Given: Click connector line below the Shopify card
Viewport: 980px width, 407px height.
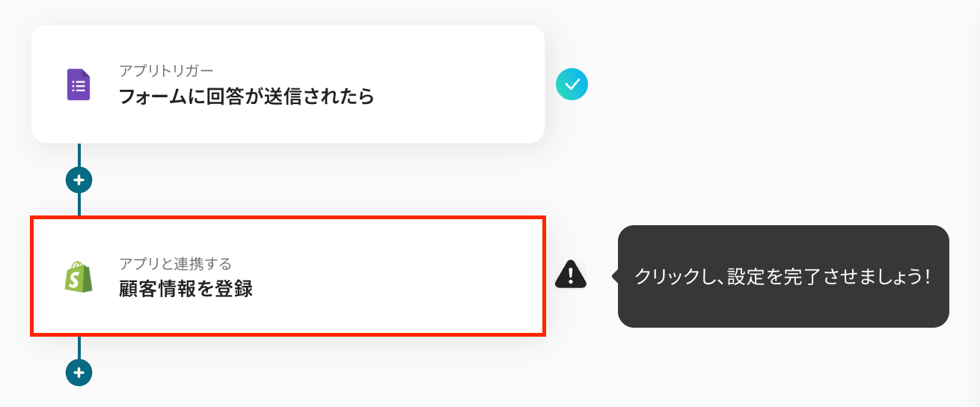Looking at the screenshot, I should [79, 347].
